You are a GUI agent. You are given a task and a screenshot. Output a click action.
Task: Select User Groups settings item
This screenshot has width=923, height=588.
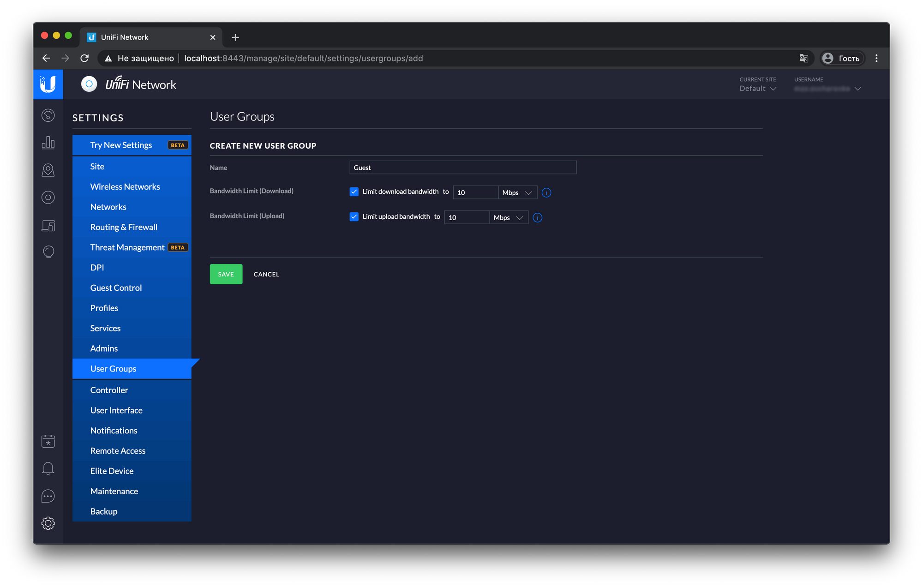[x=132, y=369]
